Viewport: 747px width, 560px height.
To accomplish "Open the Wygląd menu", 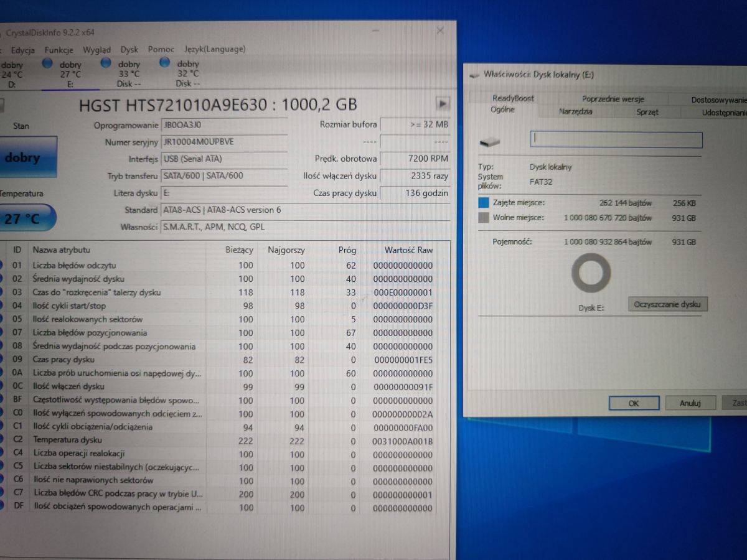I will coord(97,50).
